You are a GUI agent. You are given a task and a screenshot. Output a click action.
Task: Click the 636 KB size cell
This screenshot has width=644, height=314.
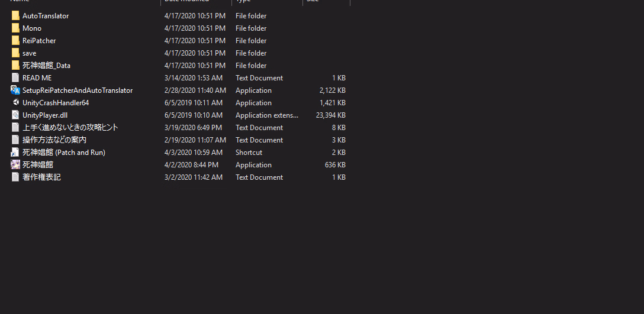coord(335,164)
